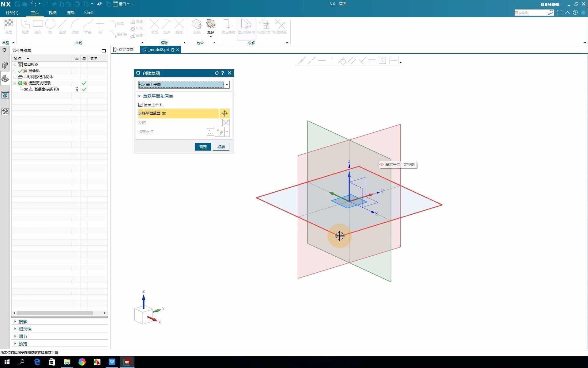This screenshot has width=588, height=368.
Task: Click the OK button in dialog
Action: click(x=203, y=147)
